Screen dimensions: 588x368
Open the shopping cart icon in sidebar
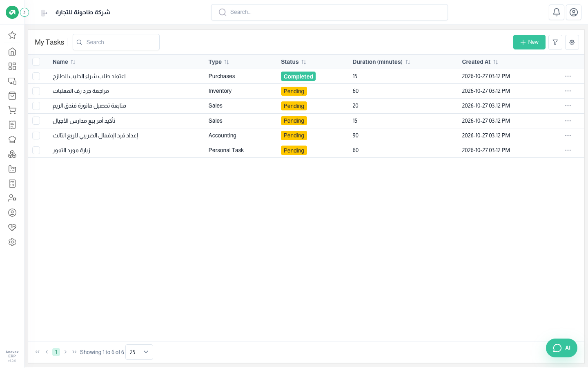click(x=12, y=110)
